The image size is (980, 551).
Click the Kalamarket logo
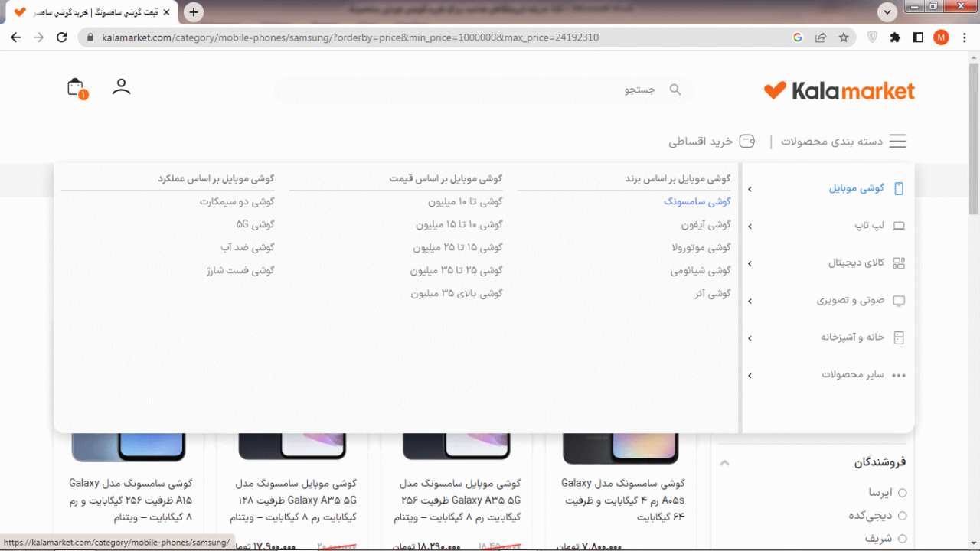tap(839, 90)
